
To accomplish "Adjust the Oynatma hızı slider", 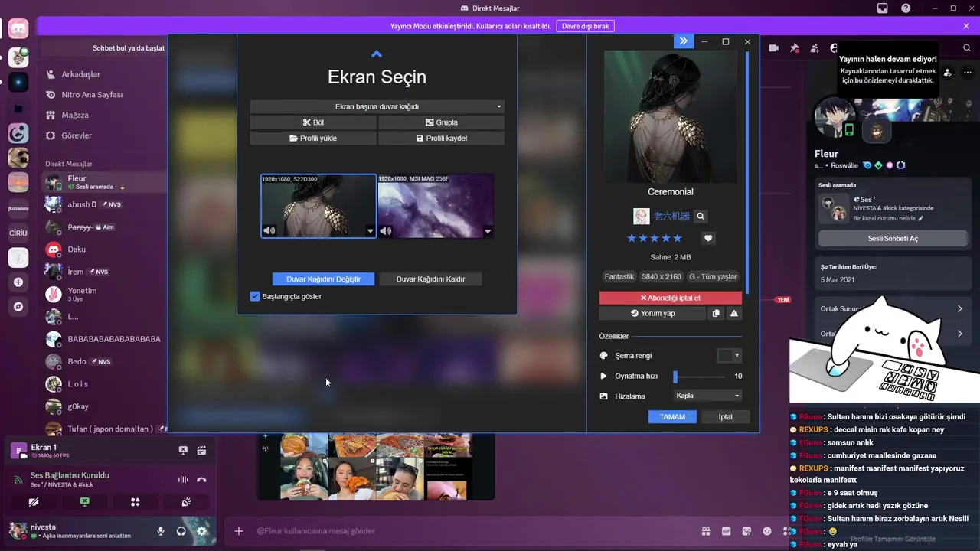I will click(x=699, y=377).
